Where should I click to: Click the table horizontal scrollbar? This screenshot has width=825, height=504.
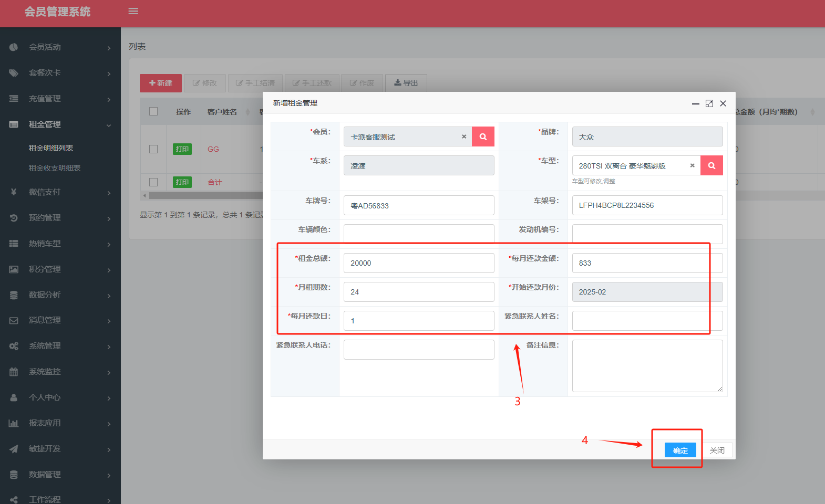tap(205, 196)
